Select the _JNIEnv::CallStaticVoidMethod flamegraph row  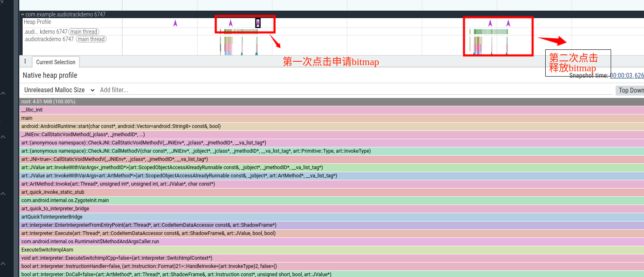[x=332, y=135]
